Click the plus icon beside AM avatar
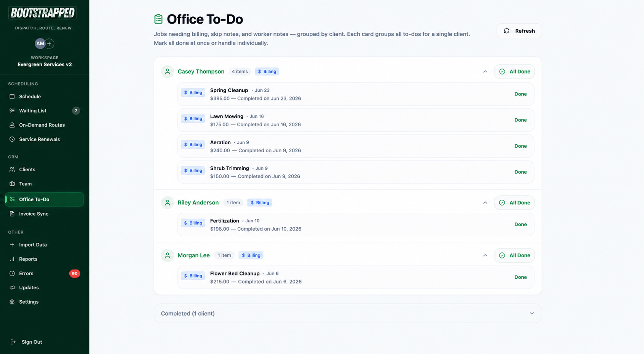 [50, 43]
